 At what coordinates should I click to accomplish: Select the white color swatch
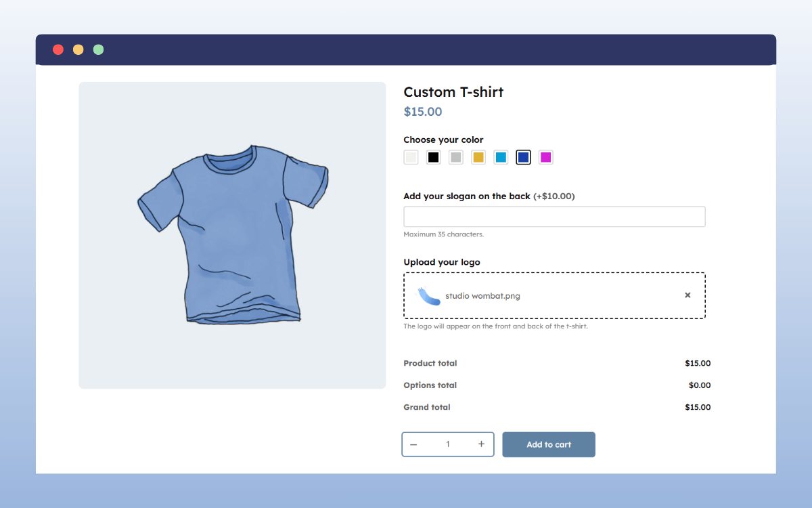[x=411, y=156]
